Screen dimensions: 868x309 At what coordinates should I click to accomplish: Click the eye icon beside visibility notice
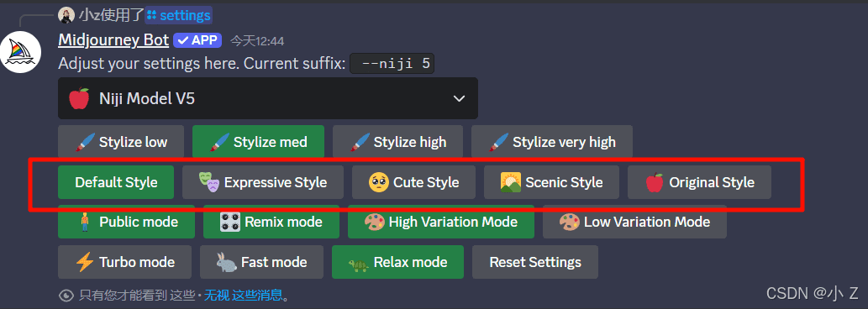coord(66,296)
